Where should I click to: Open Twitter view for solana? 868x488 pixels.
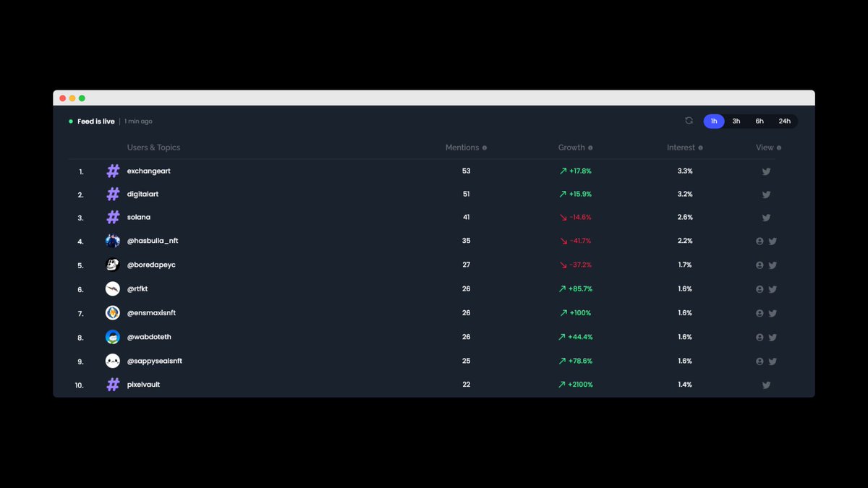[766, 218]
